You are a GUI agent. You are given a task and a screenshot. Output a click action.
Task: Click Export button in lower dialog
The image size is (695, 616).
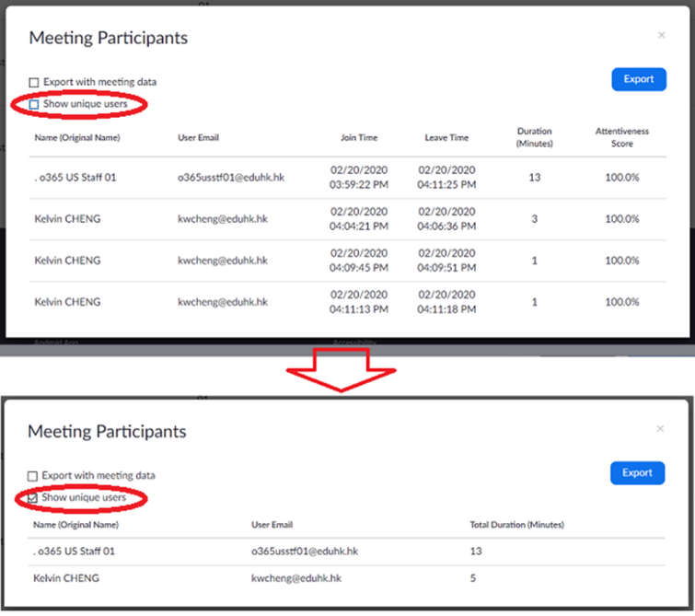point(637,472)
